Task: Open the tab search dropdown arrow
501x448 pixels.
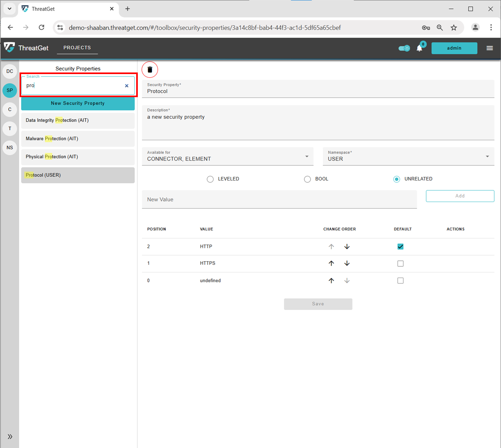Action: pos(10,9)
